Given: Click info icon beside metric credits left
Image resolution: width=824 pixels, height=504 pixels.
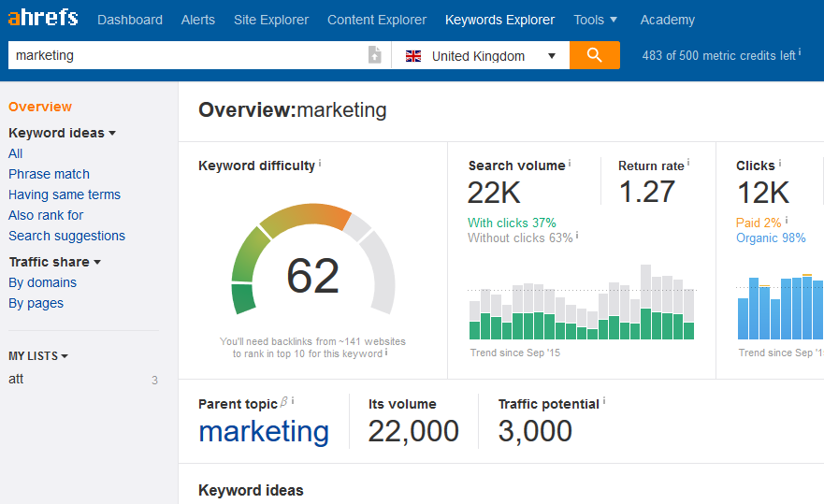Looking at the screenshot, I should 800,53.
